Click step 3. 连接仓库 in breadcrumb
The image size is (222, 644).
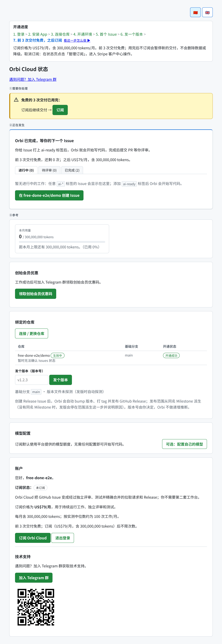tap(60, 34)
